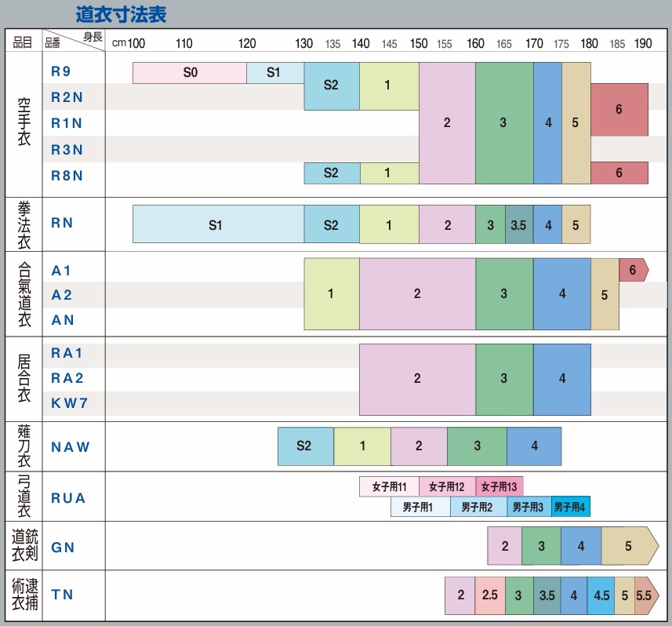
Task: Select the 女子用12 size block
Action: 447,487
